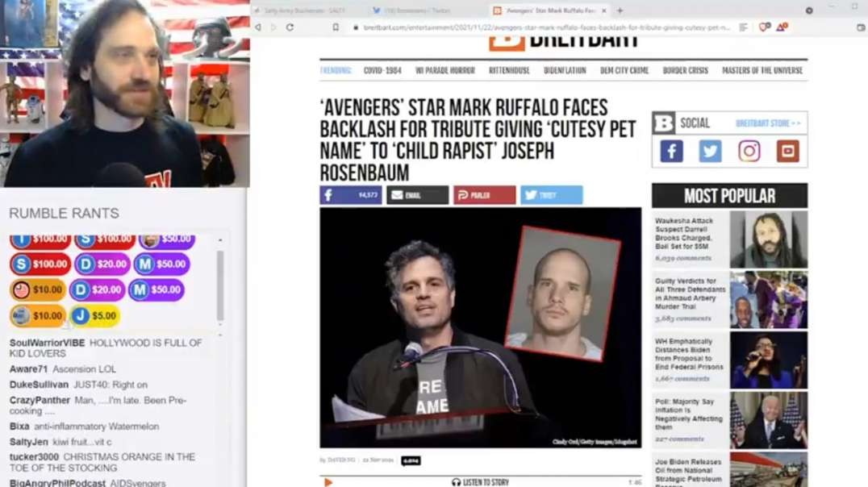Switch to the Salty Army tab

click(x=303, y=10)
